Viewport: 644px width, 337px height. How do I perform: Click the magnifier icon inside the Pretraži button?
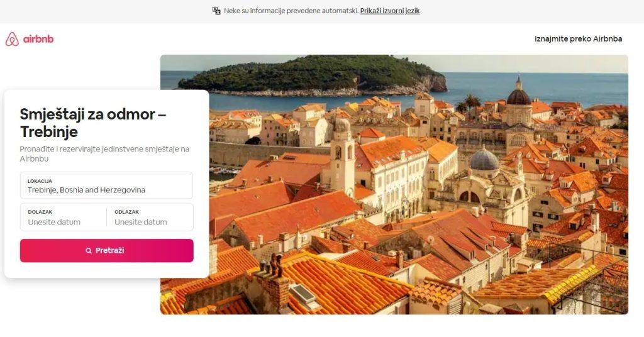tap(89, 250)
